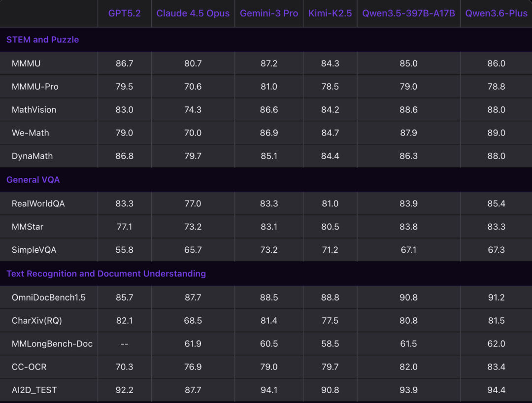
Task: Select GPT5.2 OmniDocBench1.5 score 85.7
Action: (124, 298)
